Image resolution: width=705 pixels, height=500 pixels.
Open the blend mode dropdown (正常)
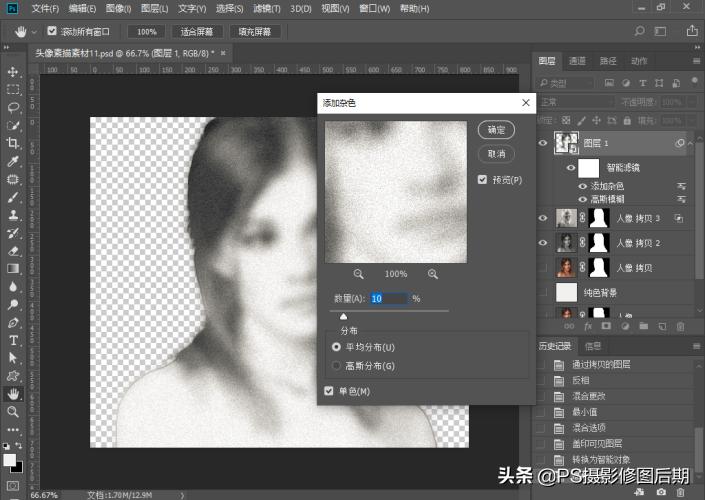pos(577,103)
